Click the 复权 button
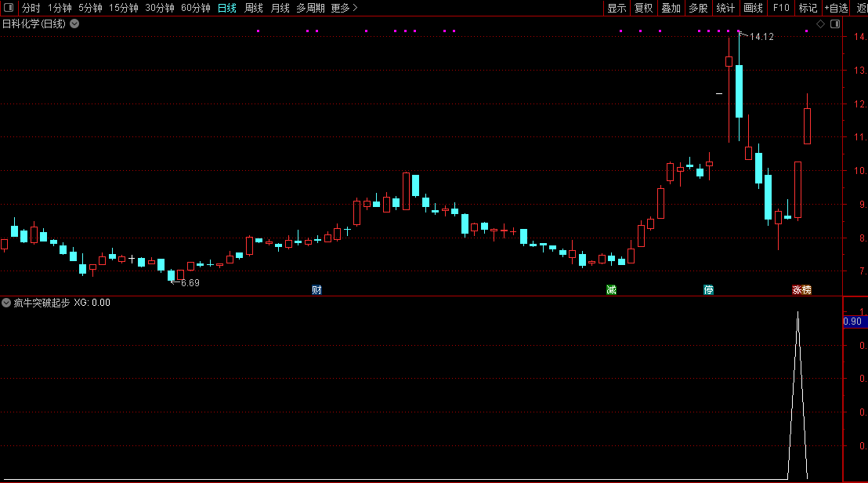This screenshot has width=868, height=483. click(x=643, y=8)
